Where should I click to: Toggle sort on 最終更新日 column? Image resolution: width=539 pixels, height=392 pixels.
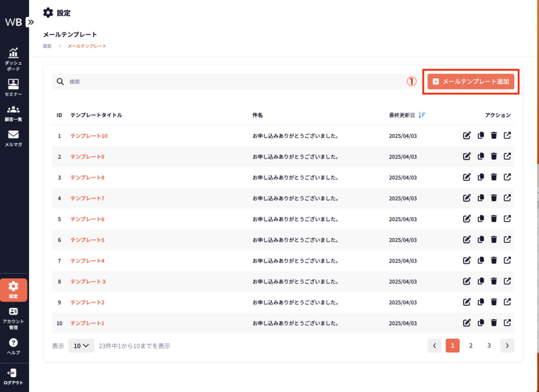tap(422, 115)
